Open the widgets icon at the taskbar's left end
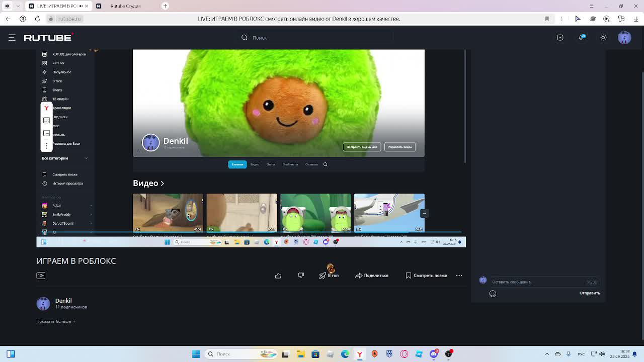Viewport: 644px width, 362px height. [11, 354]
